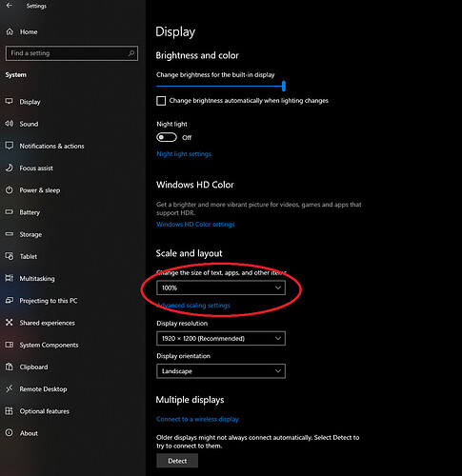Viewport: 462px width, 476px height.
Task: Click the Find a setting field
Action: (x=71, y=53)
